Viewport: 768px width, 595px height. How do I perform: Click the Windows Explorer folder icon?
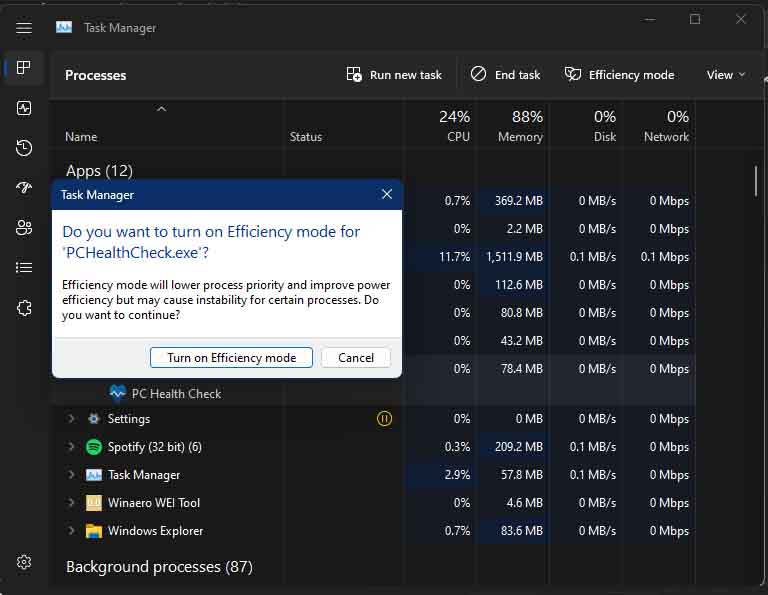[94, 531]
